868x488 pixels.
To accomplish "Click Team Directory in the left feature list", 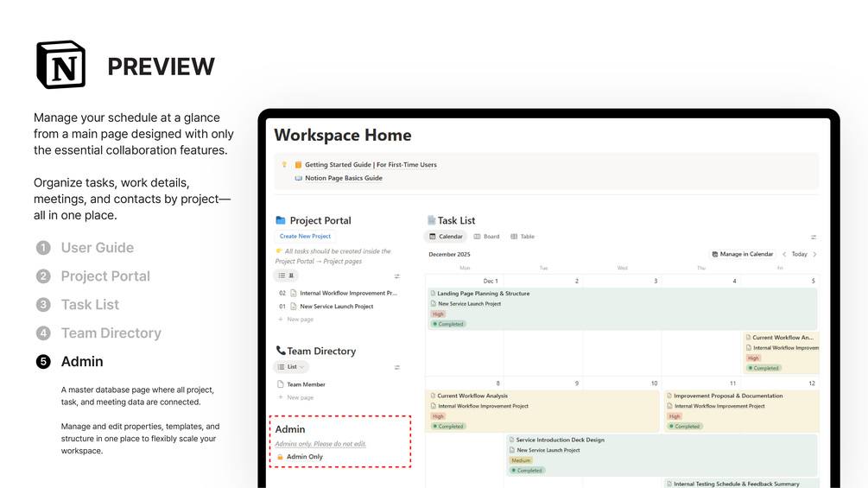I will [x=111, y=333].
